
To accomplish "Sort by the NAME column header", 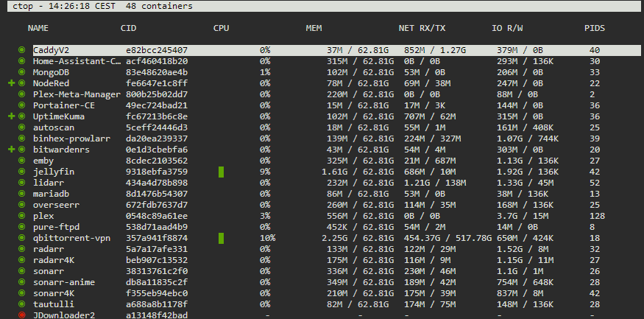I will 38,29.
